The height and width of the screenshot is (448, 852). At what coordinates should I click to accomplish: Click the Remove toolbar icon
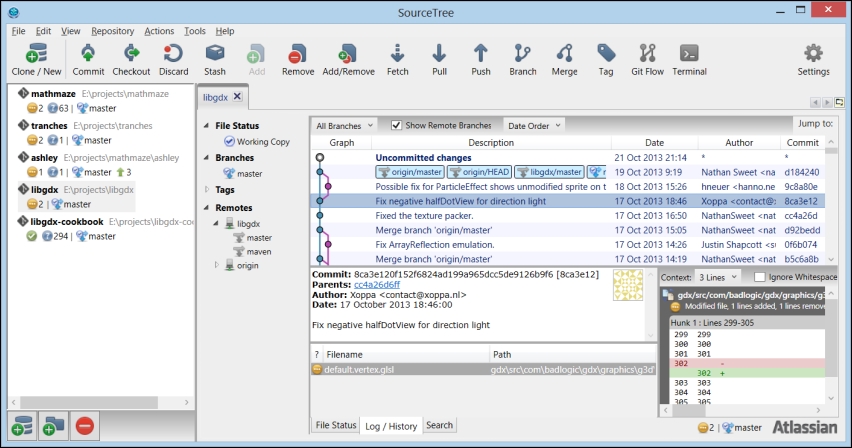click(x=298, y=60)
